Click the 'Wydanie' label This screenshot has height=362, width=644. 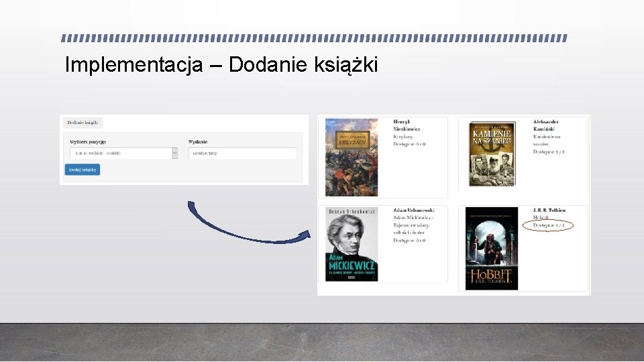(x=198, y=141)
